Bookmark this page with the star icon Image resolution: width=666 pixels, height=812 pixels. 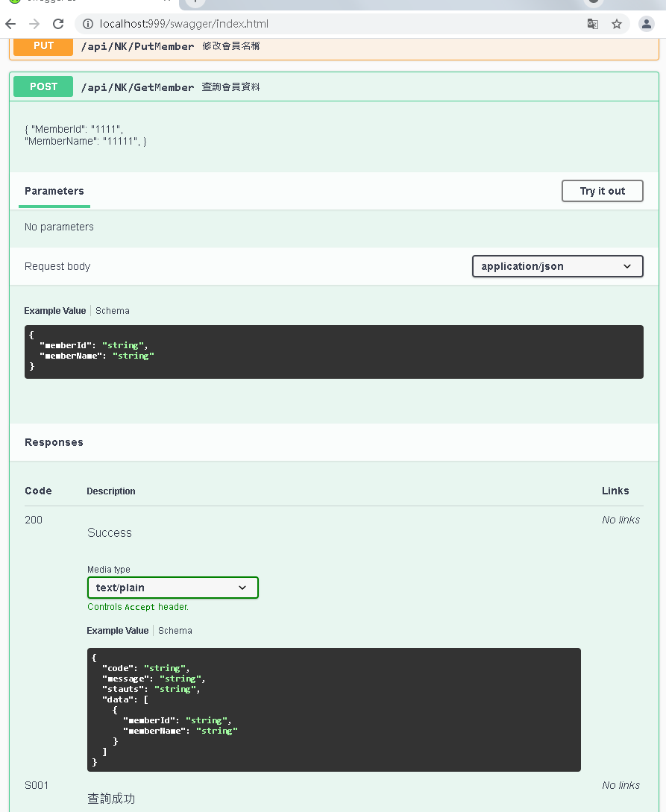point(617,24)
